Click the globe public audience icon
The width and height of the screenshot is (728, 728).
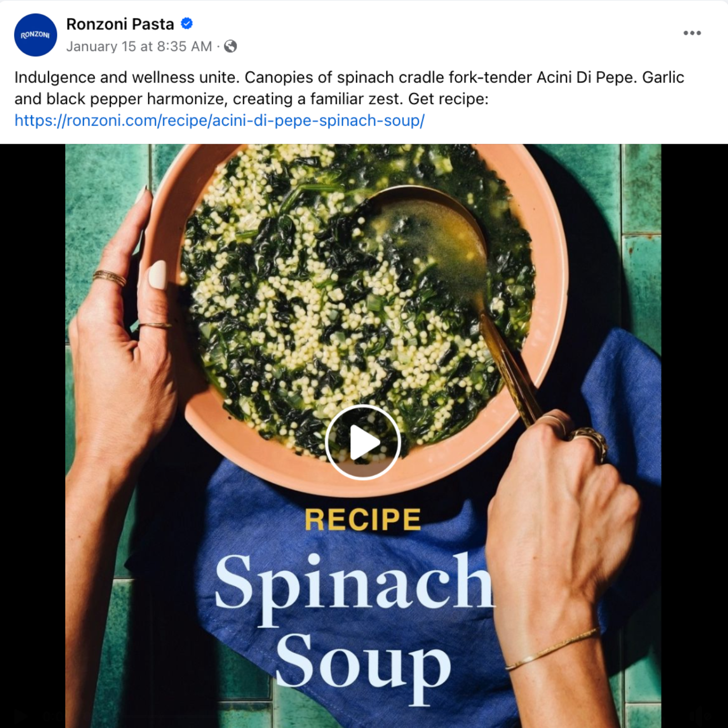(231, 46)
